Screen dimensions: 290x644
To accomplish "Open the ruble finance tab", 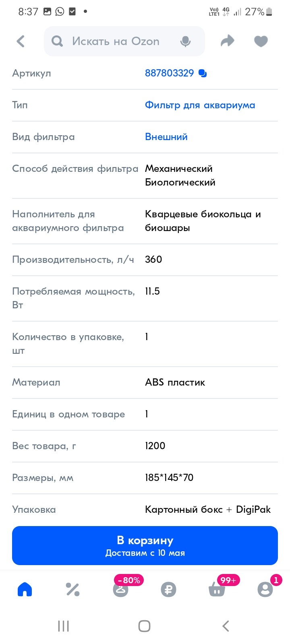I will tap(168, 589).
